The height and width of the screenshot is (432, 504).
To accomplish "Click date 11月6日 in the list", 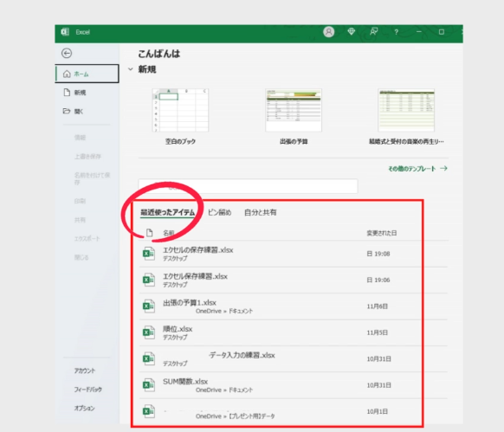I will coord(378,306).
